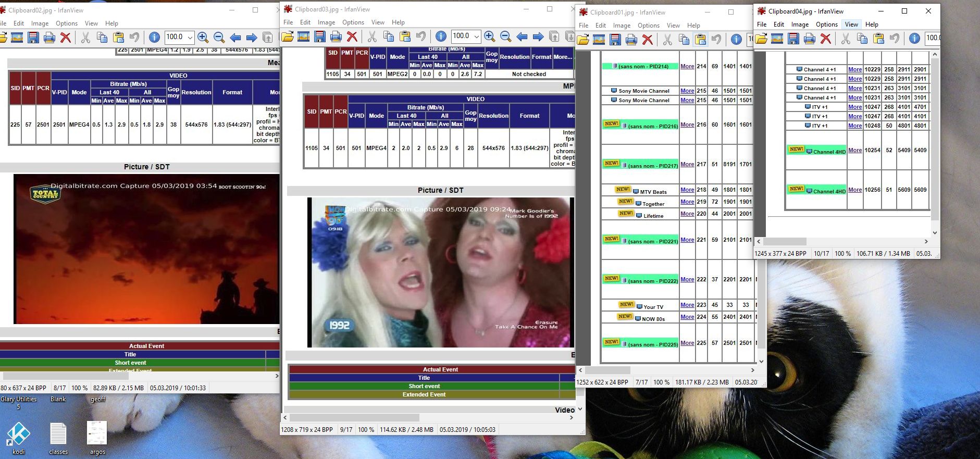The image size is (980, 459).
Task: Undo the last action in Clipboard04
Action: (x=895, y=39)
